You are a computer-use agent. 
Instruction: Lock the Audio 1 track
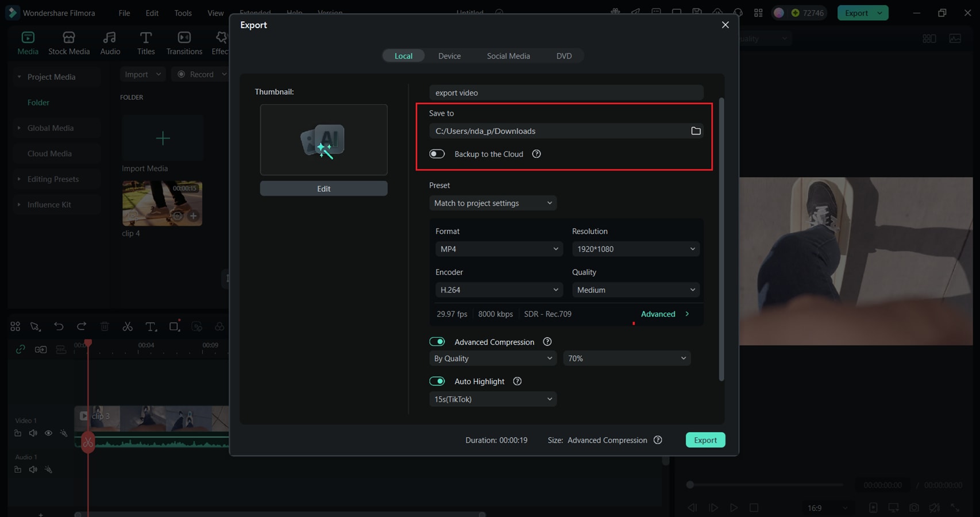pyautogui.click(x=18, y=469)
